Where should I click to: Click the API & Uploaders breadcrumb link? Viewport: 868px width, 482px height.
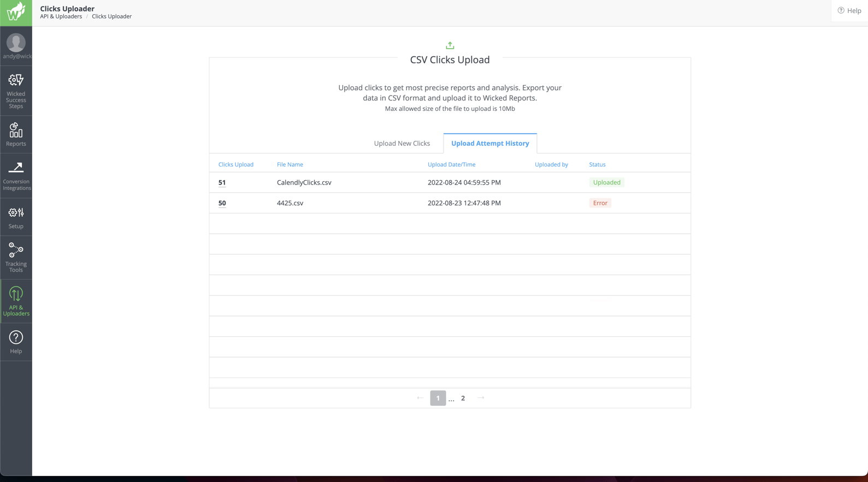(x=61, y=16)
